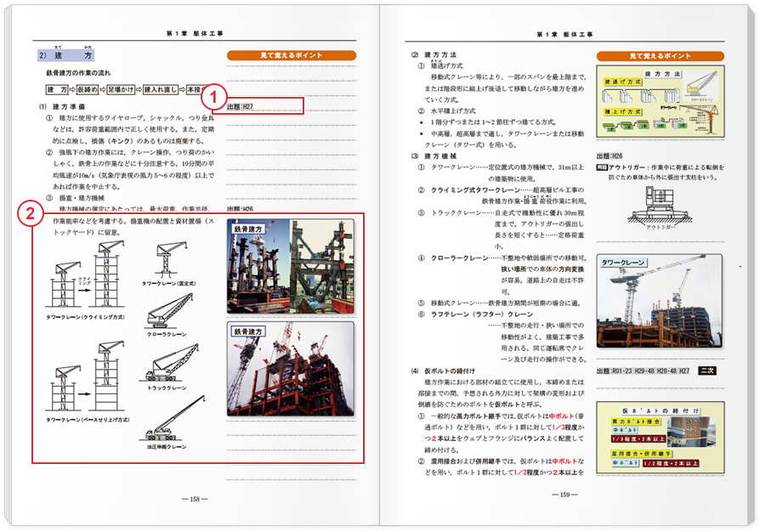760x532 pixels.
Task: Click the 仮締め step in the flow diagram
Action: click(x=88, y=89)
